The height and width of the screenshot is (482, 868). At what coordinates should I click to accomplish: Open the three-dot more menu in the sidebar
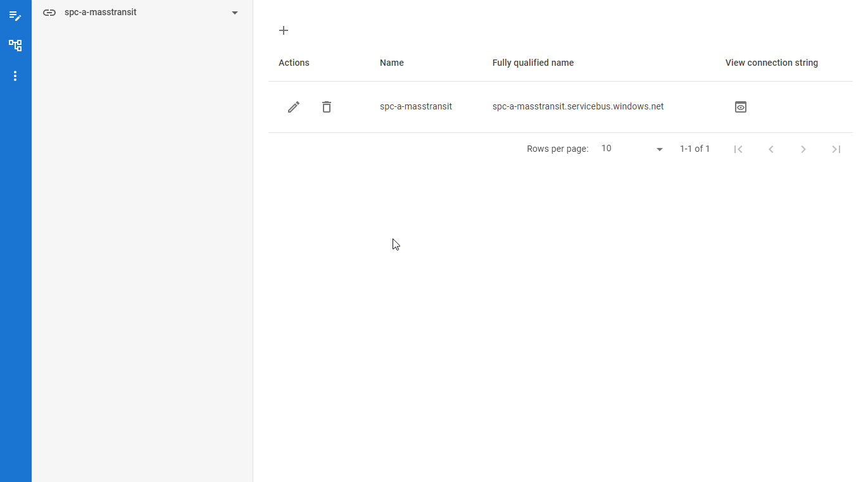pos(15,76)
